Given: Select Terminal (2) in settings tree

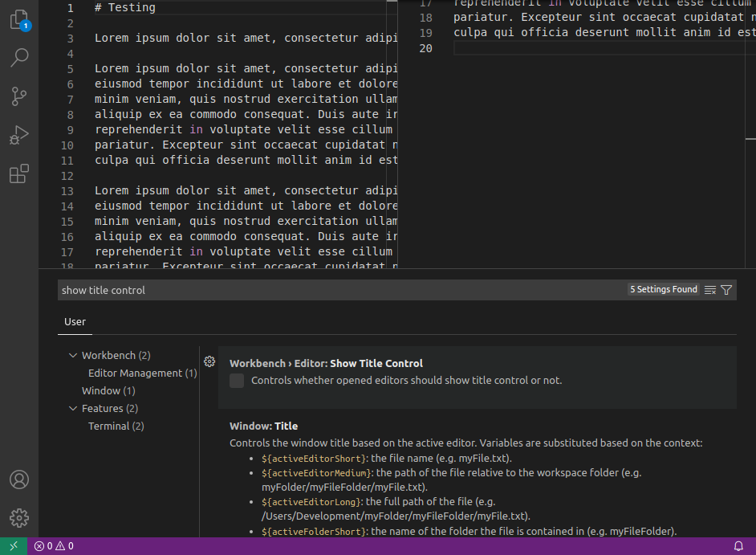Looking at the screenshot, I should (x=116, y=426).
